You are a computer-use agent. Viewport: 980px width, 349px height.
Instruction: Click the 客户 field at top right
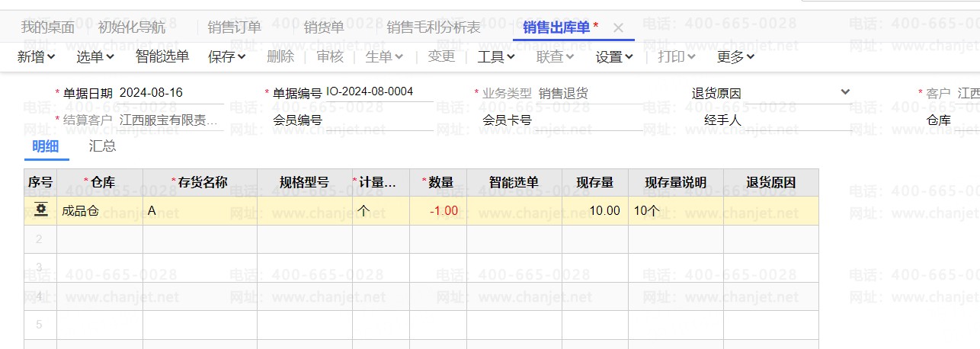click(x=969, y=93)
